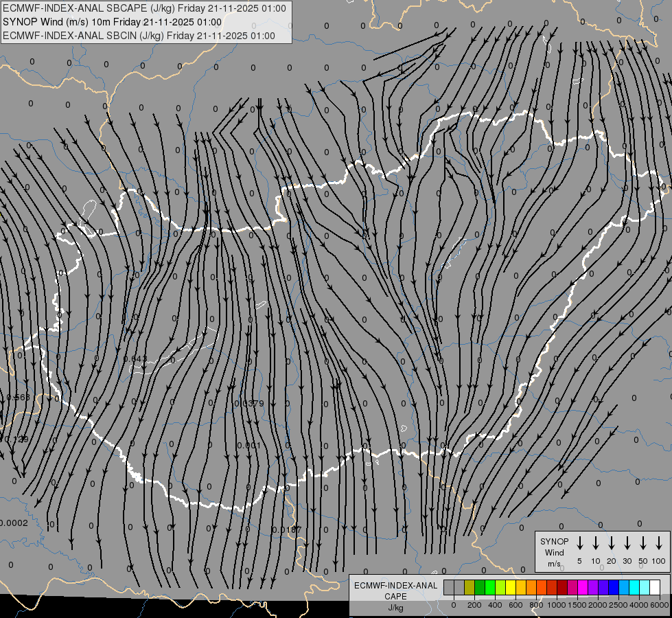Screen dimensions: 672x618
Task: Click the SYNOP Wind 10m title line
Action: pyautogui.click(x=112, y=22)
